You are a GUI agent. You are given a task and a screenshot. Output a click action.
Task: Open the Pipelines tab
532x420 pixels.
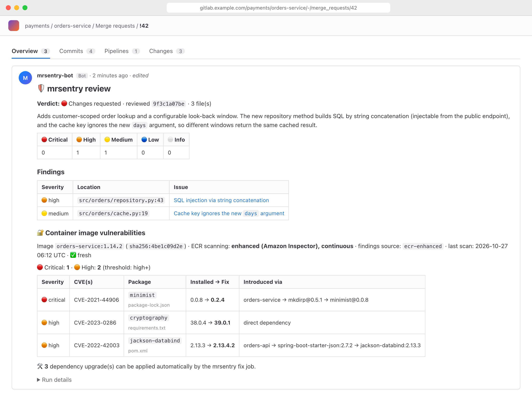point(122,51)
